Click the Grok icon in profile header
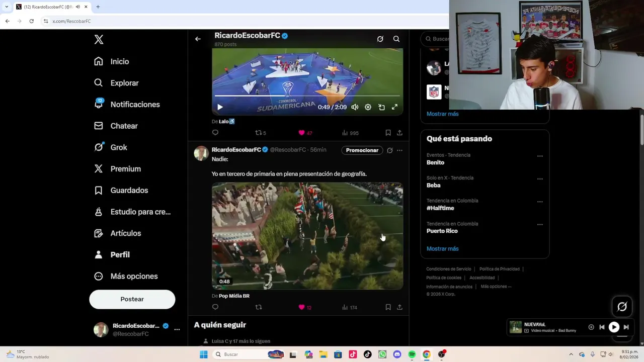 point(380,39)
